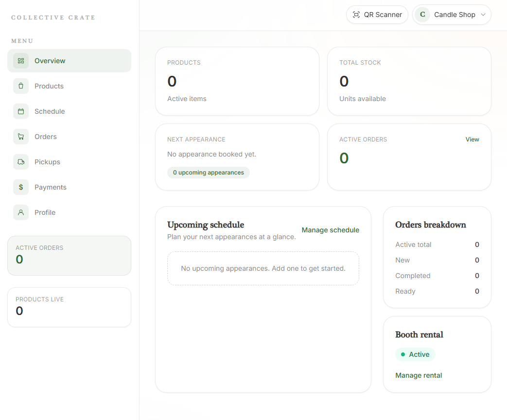
Task: Select Products from the MENU sidebar
Action: click(49, 86)
